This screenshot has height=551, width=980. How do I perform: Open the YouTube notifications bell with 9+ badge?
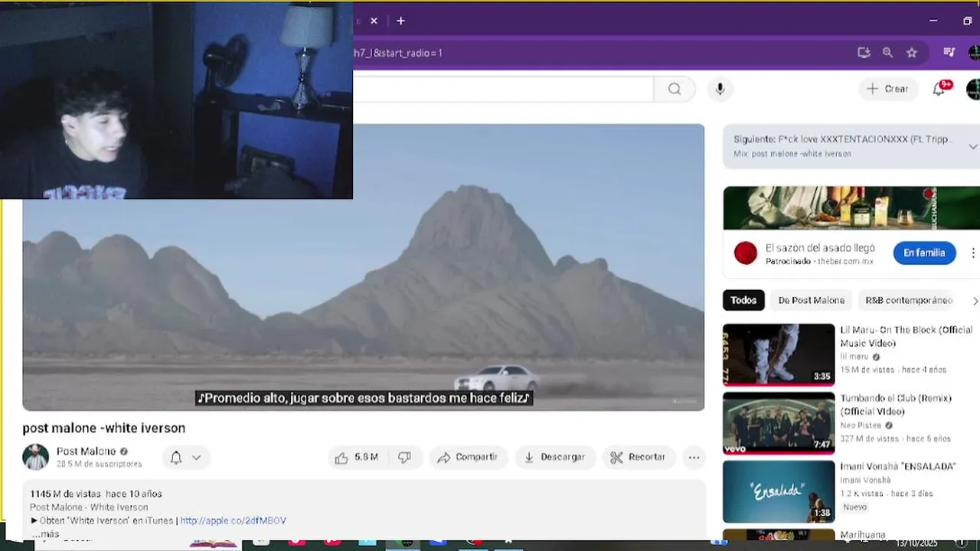click(939, 89)
